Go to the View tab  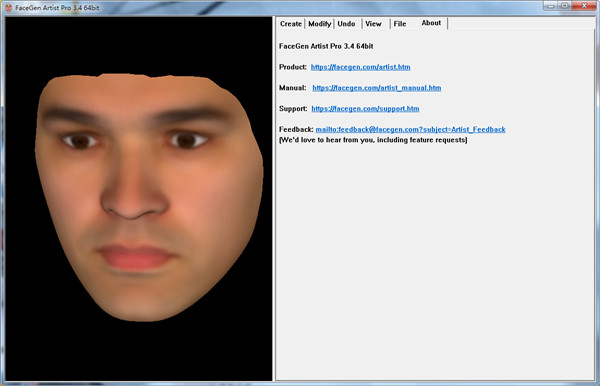pos(373,24)
